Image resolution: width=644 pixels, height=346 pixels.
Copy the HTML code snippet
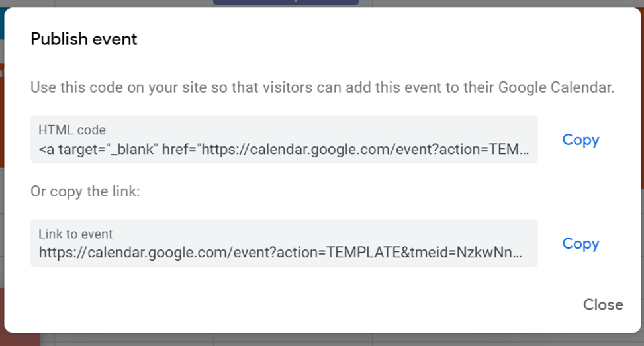(x=580, y=140)
